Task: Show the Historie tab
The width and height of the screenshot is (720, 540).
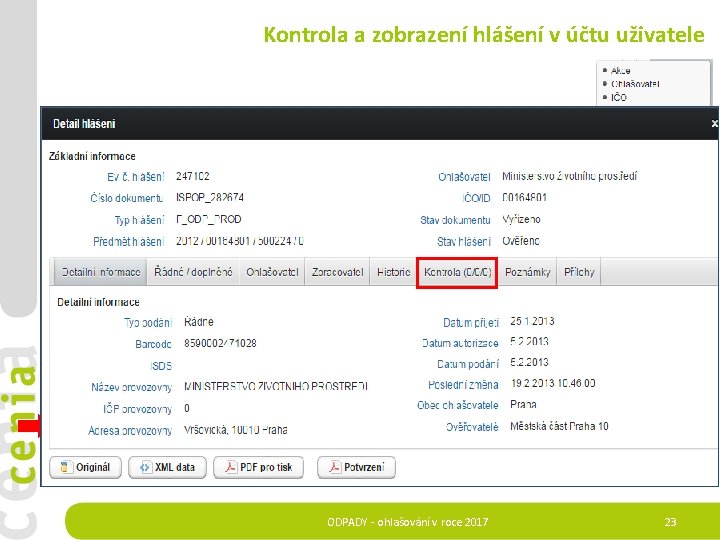Action: pos(394,272)
